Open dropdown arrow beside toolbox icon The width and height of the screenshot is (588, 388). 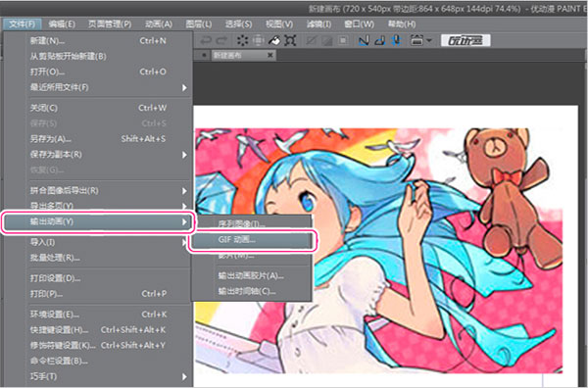click(x=429, y=40)
